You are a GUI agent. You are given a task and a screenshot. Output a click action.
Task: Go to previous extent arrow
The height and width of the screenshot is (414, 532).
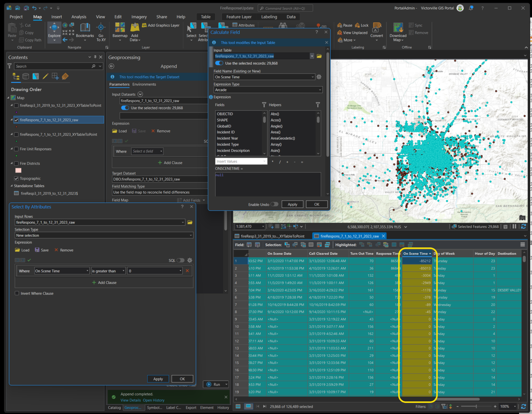point(65,40)
